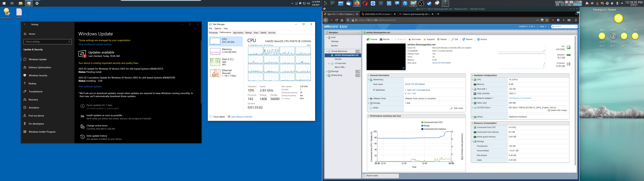Image resolution: width=644 pixels, height=181 pixels.
Task: Click the Firefox reload page icon
Action: [x=336, y=20]
